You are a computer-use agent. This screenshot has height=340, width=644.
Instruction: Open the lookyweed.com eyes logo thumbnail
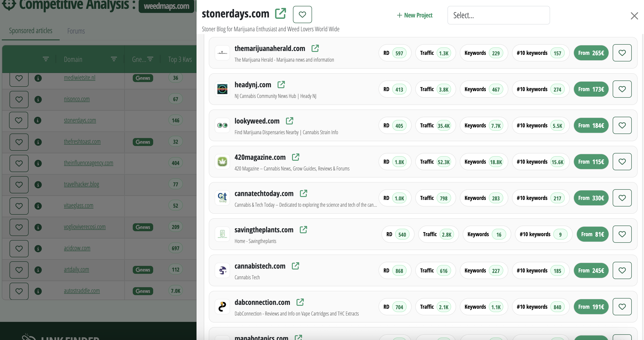(222, 125)
